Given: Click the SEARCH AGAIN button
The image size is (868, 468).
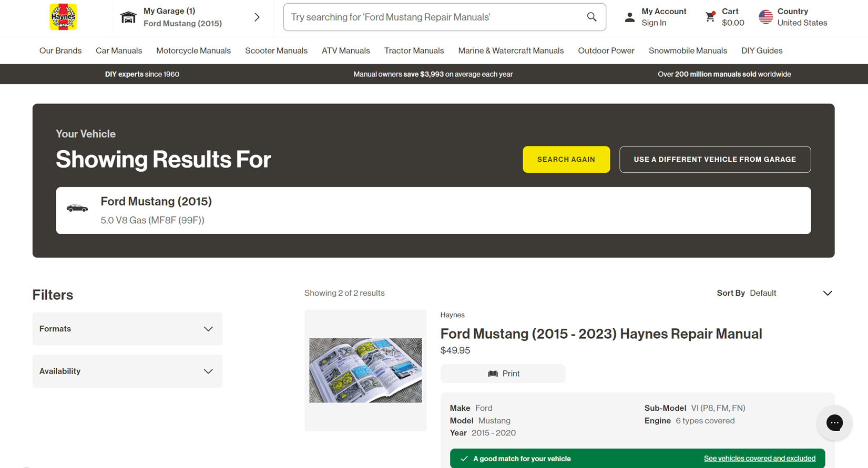Looking at the screenshot, I should point(566,160).
